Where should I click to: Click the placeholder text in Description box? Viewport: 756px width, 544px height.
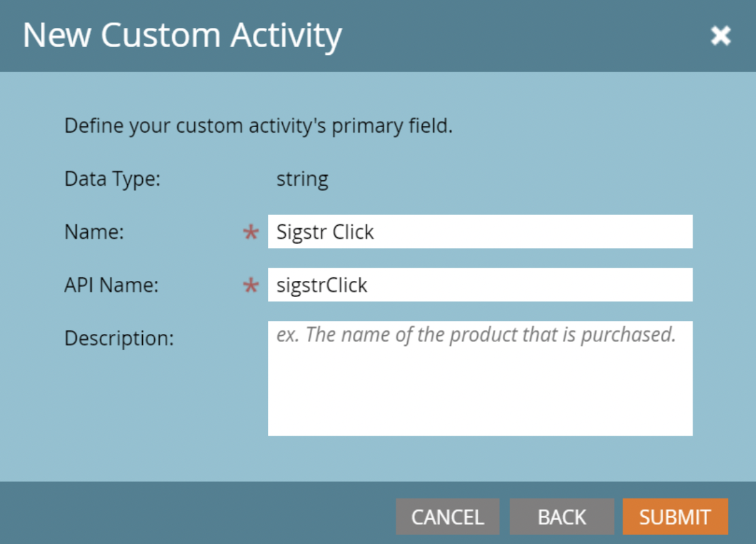[476, 335]
